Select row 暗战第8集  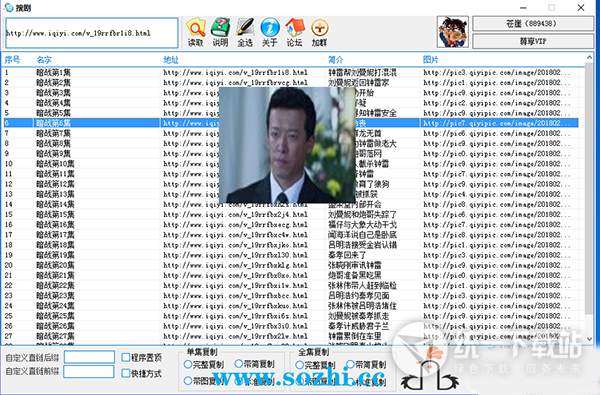[x=291, y=144]
